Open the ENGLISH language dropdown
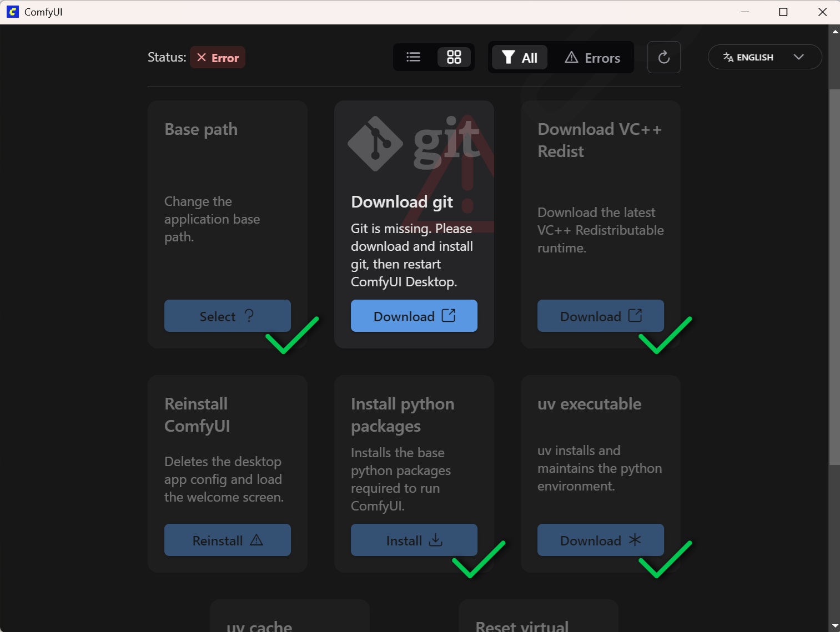This screenshot has height=632, width=840. 764,57
